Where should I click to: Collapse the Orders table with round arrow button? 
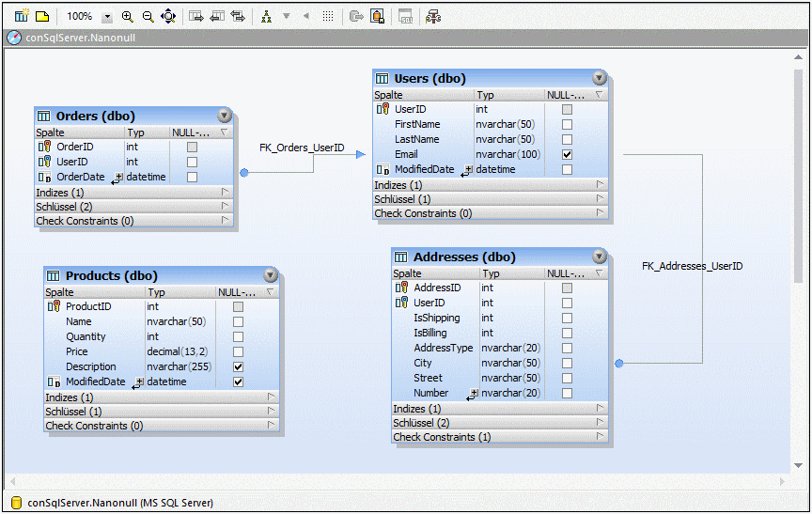(225, 116)
